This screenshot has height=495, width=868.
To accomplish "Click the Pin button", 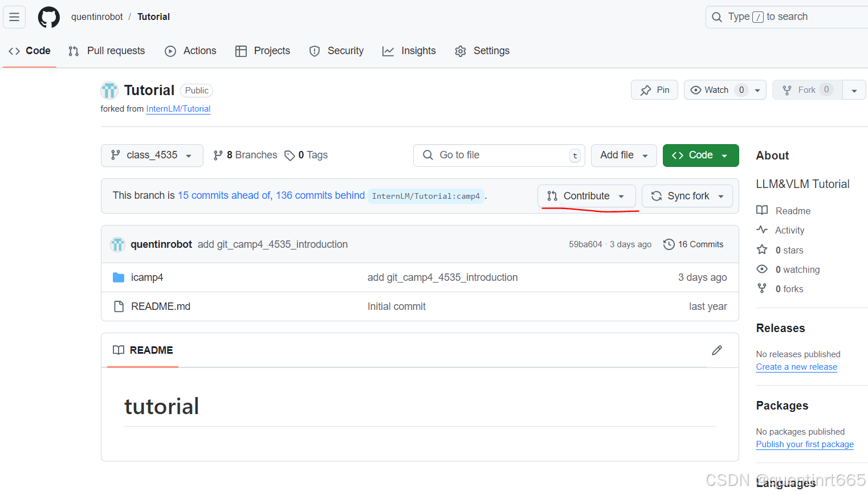I will point(654,90).
